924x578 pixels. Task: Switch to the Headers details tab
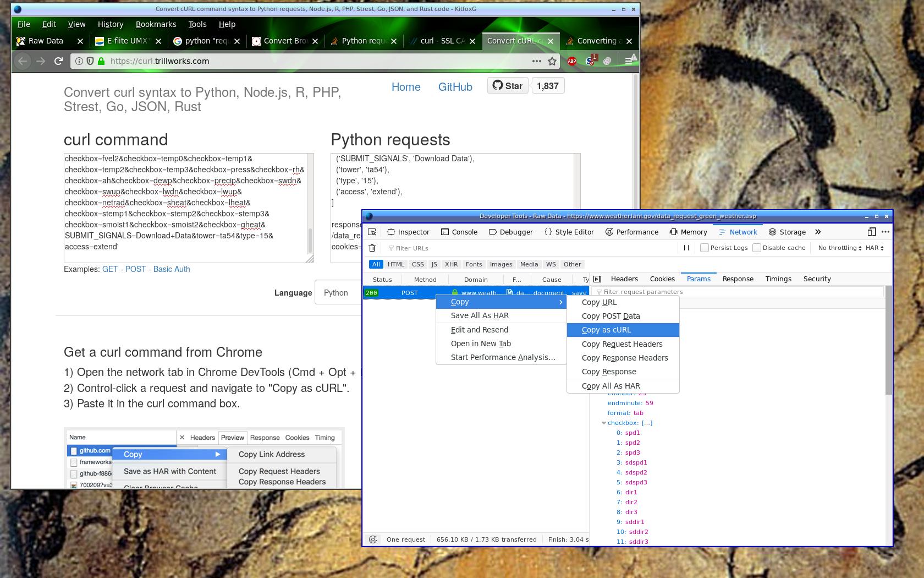point(624,279)
